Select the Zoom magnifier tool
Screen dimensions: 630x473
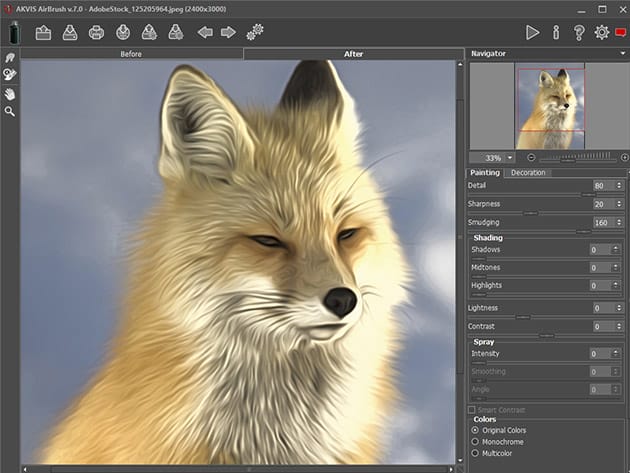(x=10, y=111)
